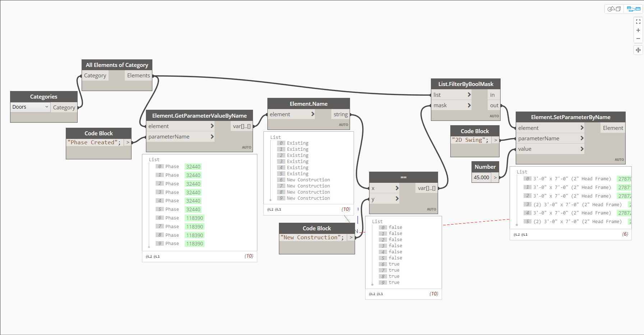Select the Element.GetParameterValueByName node title

[x=199, y=116]
